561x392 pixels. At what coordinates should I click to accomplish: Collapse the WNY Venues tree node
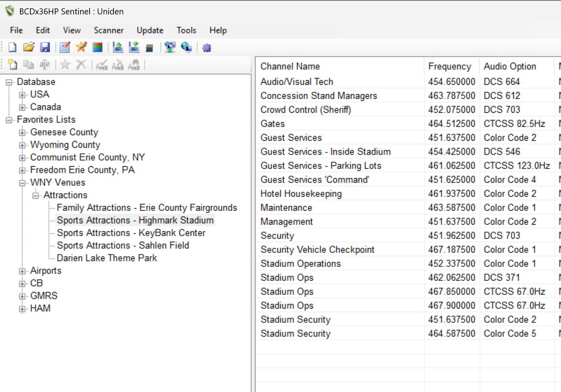pyautogui.click(x=22, y=183)
